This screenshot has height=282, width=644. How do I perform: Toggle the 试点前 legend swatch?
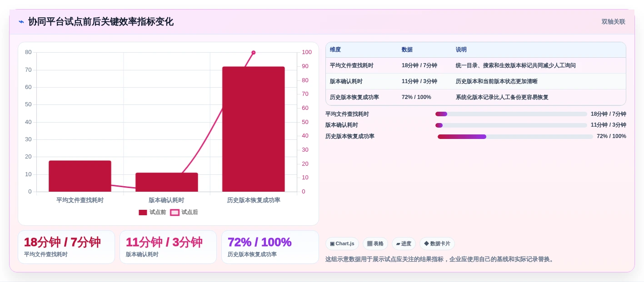pyautogui.click(x=143, y=213)
